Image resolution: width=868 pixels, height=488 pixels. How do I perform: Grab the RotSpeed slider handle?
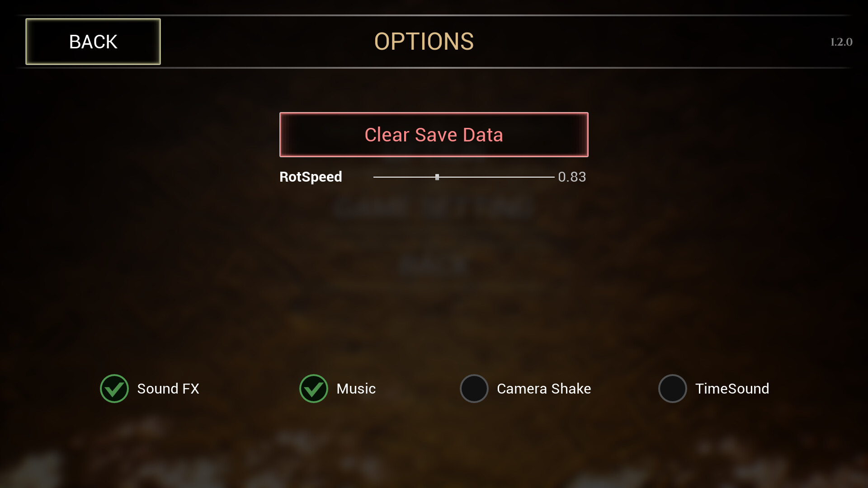pyautogui.click(x=437, y=177)
